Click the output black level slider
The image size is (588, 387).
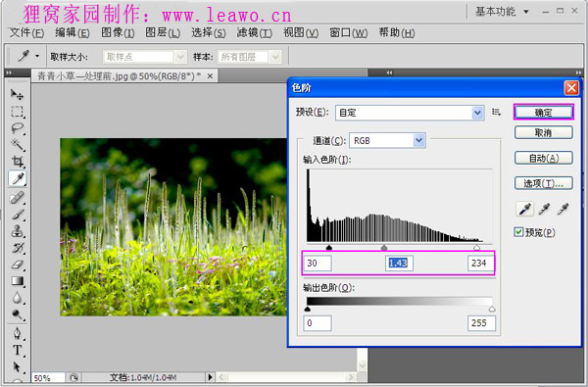pyautogui.click(x=307, y=309)
